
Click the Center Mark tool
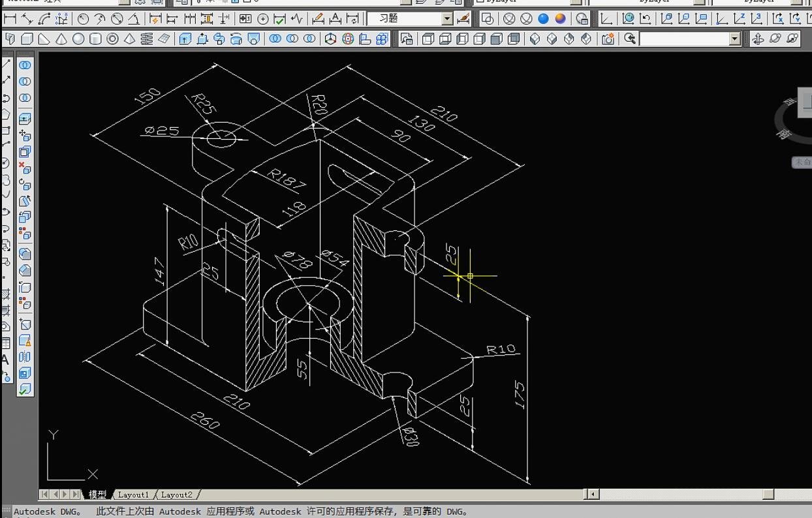click(x=263, y=19)
